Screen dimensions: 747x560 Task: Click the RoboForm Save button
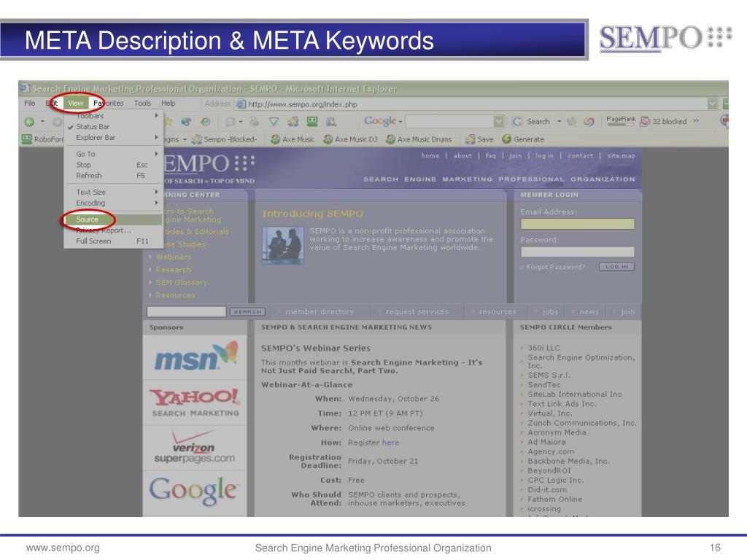click(479, 139)
